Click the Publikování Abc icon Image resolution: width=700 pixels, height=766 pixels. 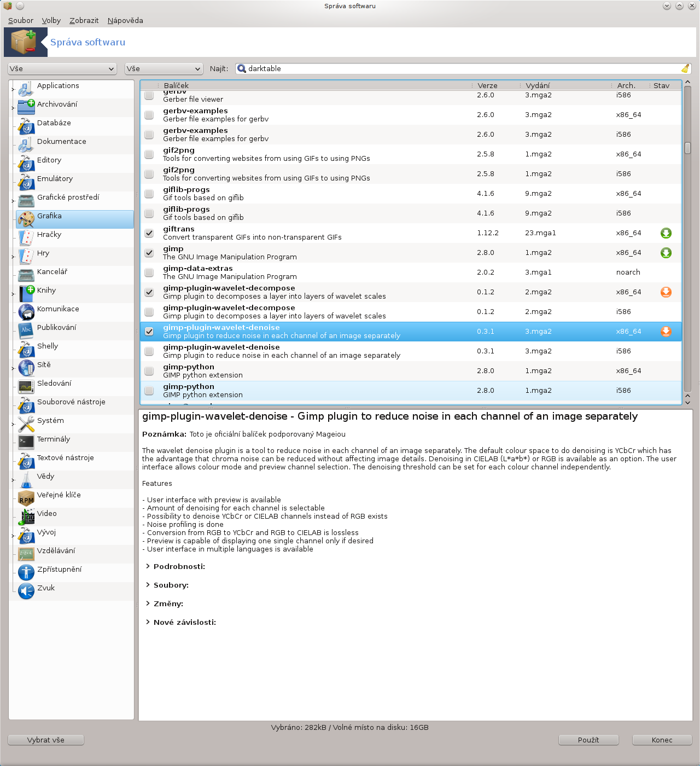pyautogui.click(x=26, y=331)
